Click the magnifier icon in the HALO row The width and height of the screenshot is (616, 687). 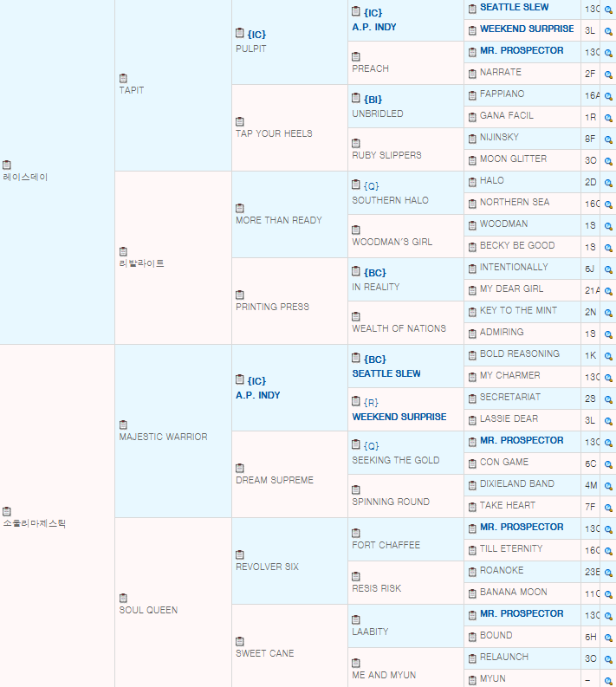(608, 183)
